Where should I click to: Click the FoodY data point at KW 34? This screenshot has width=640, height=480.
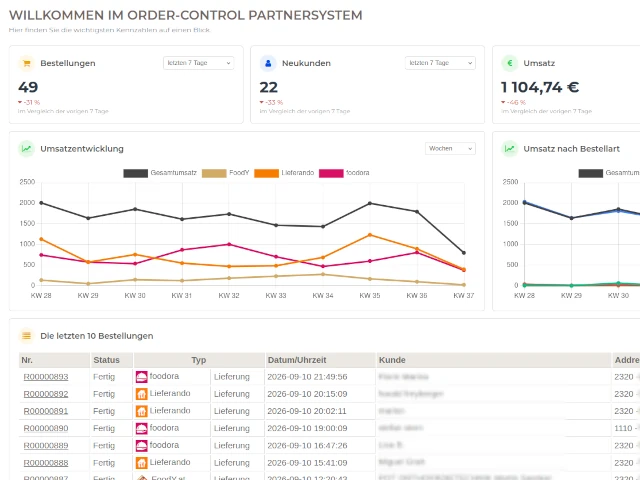[x=323, y=274]
